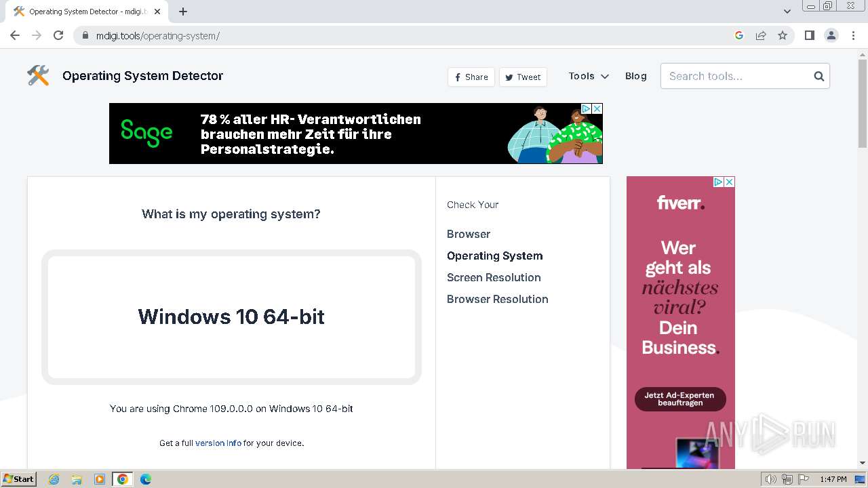Click the action center flag tray icon

804,479
